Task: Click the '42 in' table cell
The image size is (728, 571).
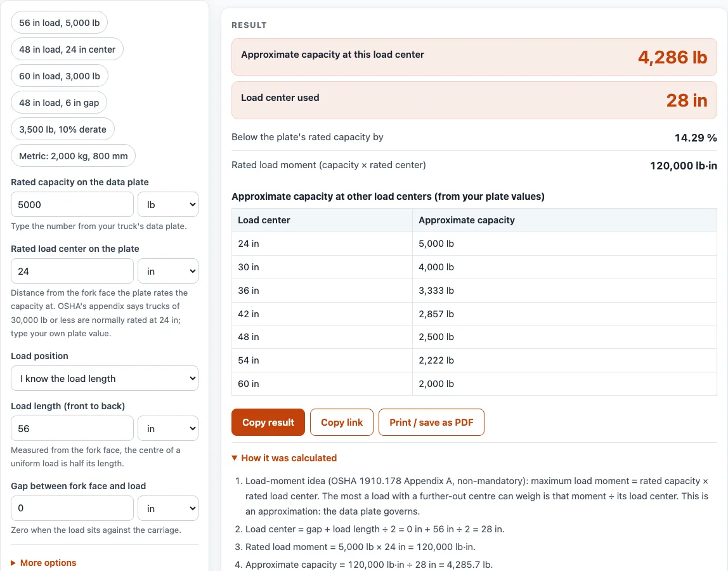Action: [x=322, y=313]
